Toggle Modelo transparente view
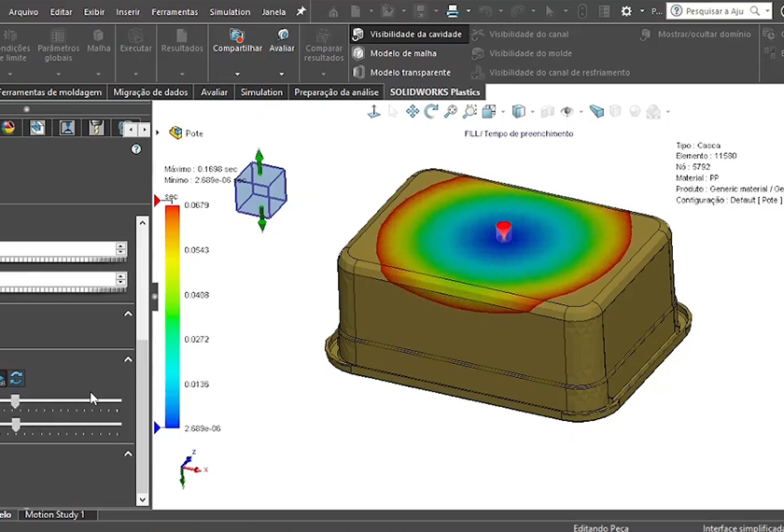The width and height of the screenshot is (784, 532). (401, 73)
